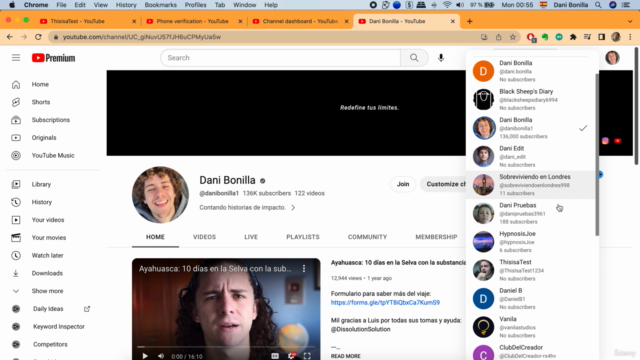Screen dimensions: 640x360
Task: Open Chrome extensions puzzle icon
Action: pyautogui.click(x=573, y=37)
